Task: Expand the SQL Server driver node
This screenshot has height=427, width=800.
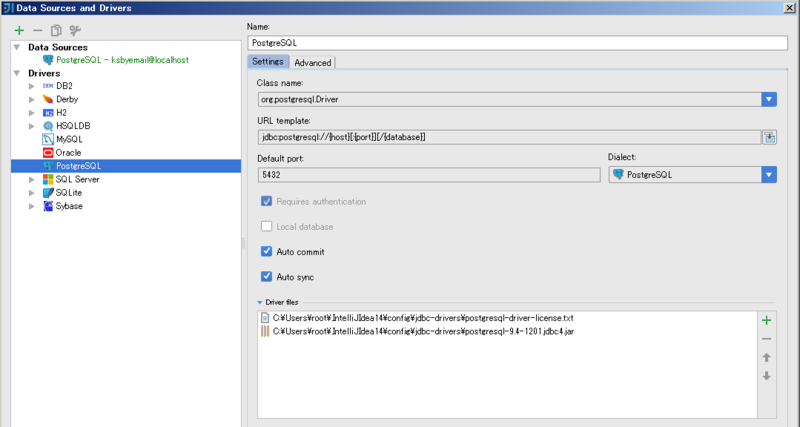Action: click(32, 180)
